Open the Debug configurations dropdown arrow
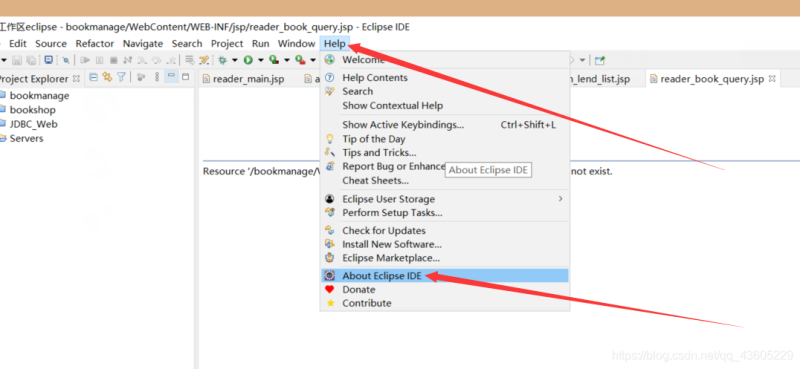 point(235,60)
